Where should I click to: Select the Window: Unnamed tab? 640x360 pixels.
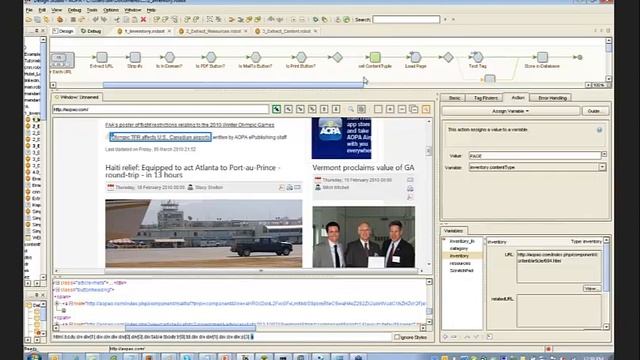tap(77, 97)
